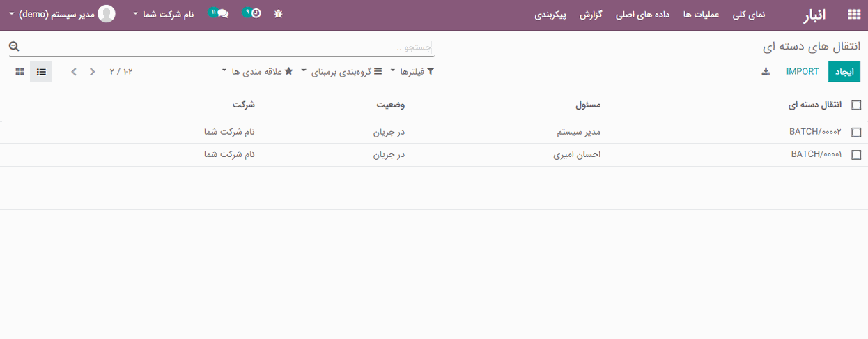The width and height of the screenshot is (868, 339).
Task: Check the BATCH/۰۰۰۰۲ row checkbox
Action: click(x=856, y=133)
